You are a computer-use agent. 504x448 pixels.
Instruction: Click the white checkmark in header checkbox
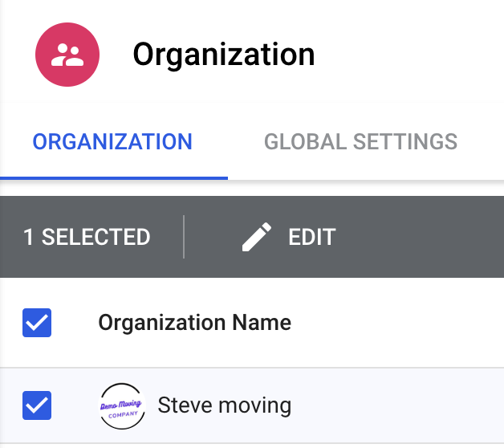pyautogui.click(x=37, y=324)
